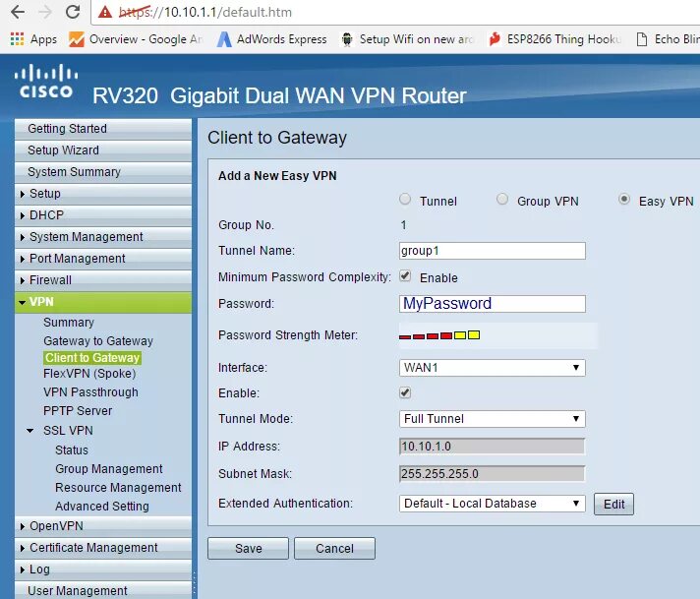Click Edit next to Extended Authentication

(x=613, y=504)
